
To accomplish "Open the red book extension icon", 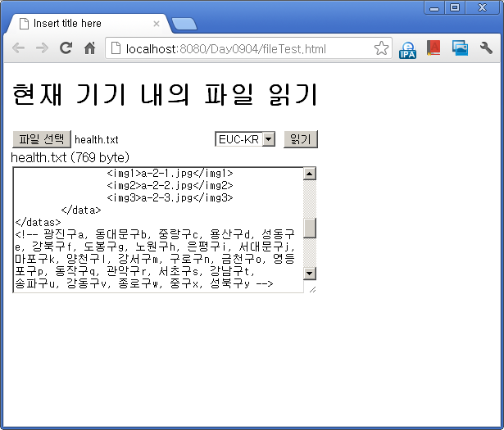I will [434, 48].
